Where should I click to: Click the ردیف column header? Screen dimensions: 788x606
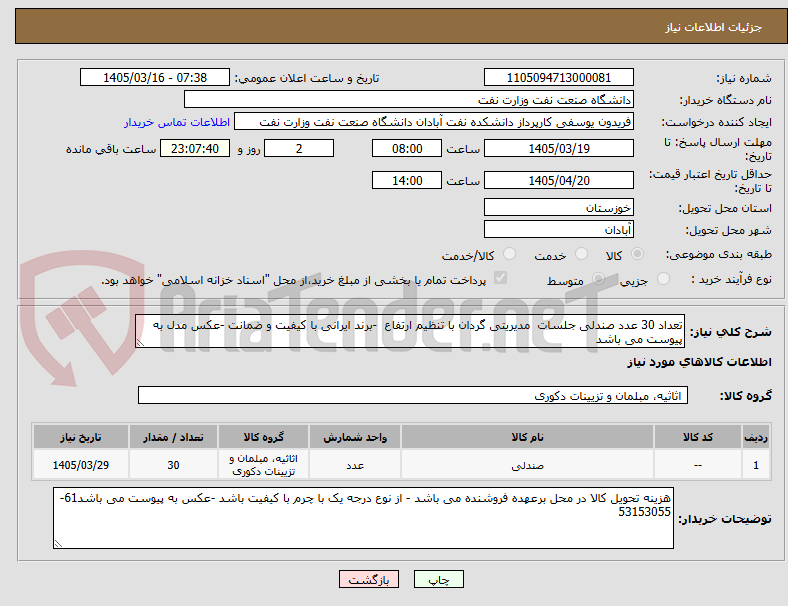click(755, 437)
